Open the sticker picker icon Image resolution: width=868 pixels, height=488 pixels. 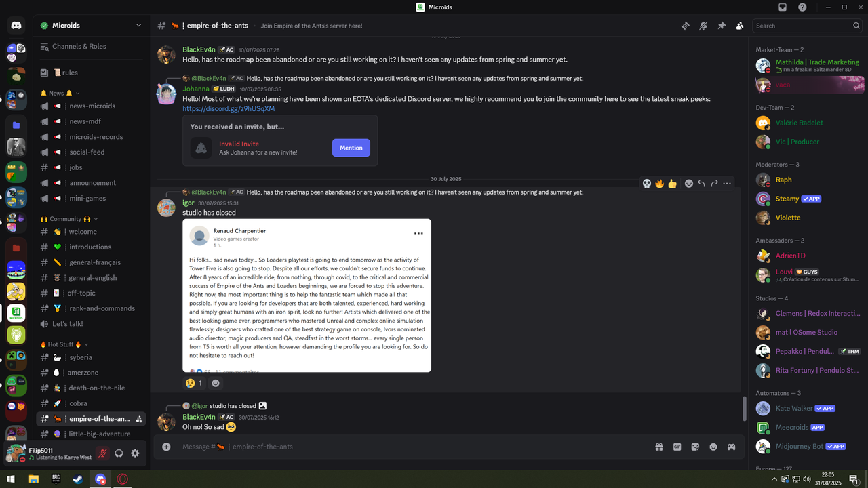[695, 447]
